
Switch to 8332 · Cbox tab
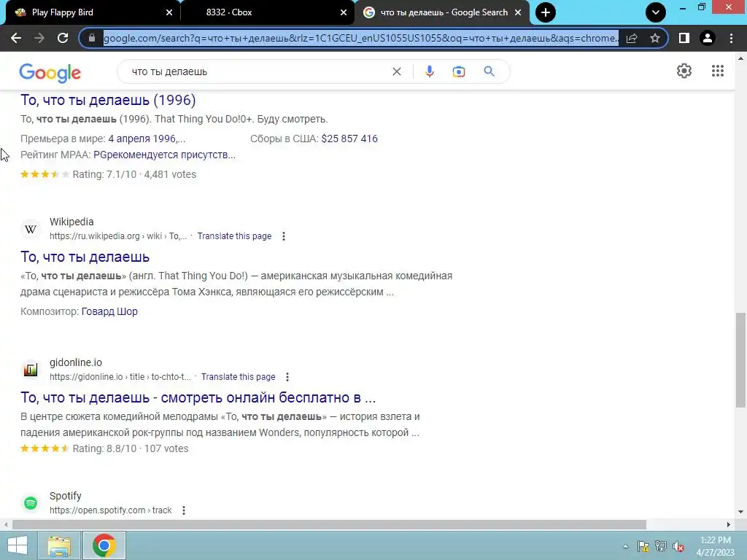pos(267,12)
